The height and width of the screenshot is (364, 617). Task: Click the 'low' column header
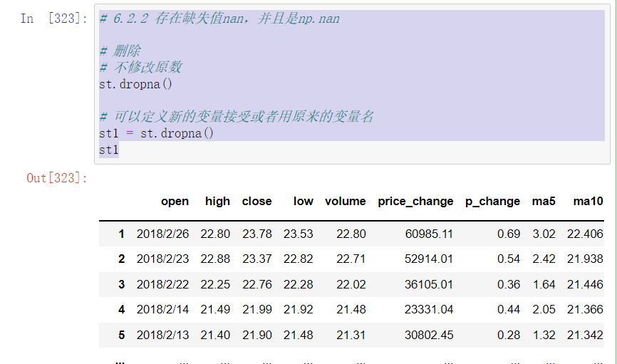click(x=304, y=201)
